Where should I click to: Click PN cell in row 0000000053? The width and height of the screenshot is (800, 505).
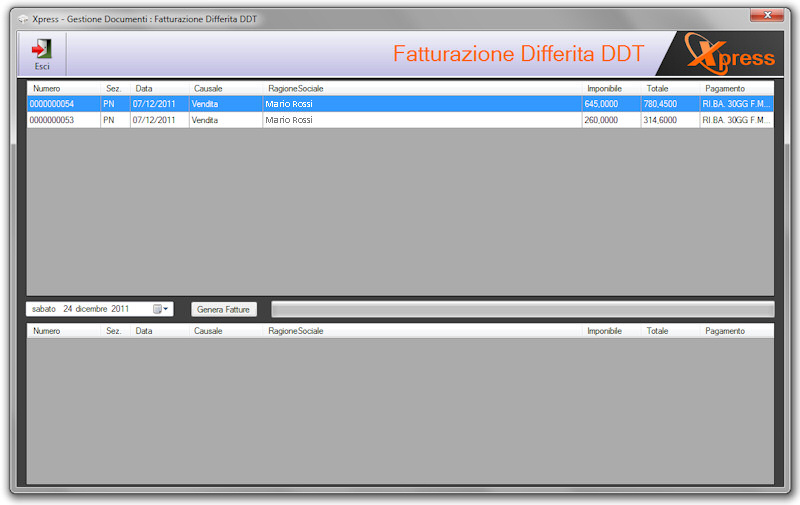tap(115, 120)
